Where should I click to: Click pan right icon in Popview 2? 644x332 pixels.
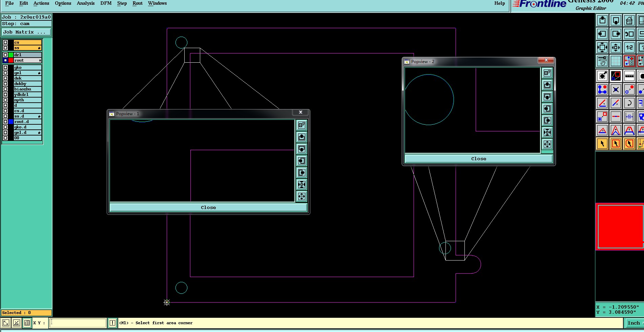tap(547, 120)
